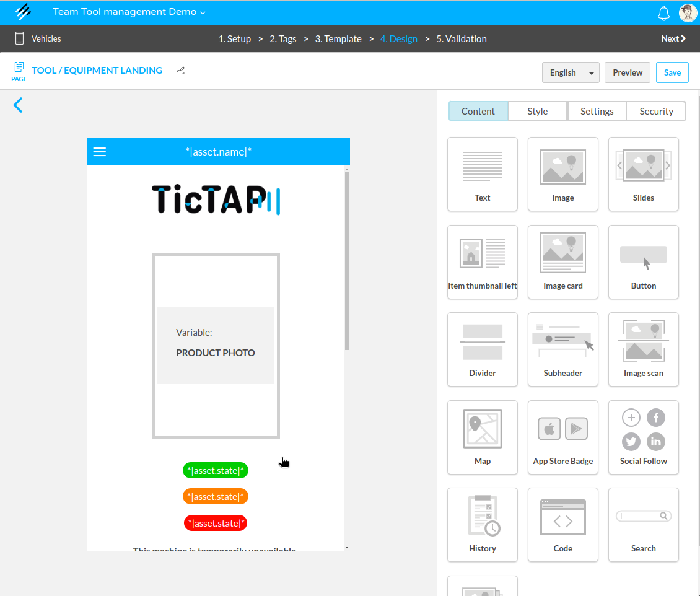Open hamburger menu in phone preview
This screenshot has height=596, width=700.
[x=100, y=152]
